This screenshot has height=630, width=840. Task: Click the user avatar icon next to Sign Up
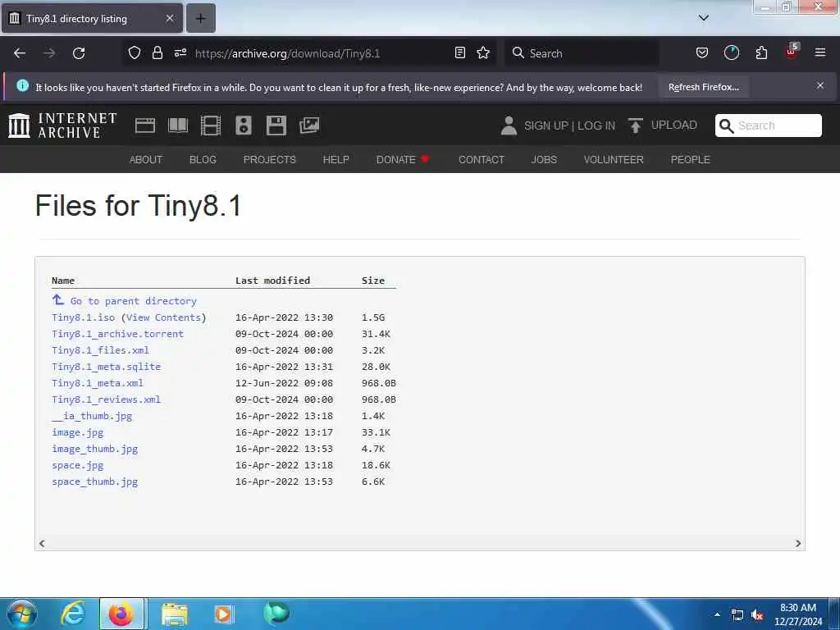coord(509,126)
